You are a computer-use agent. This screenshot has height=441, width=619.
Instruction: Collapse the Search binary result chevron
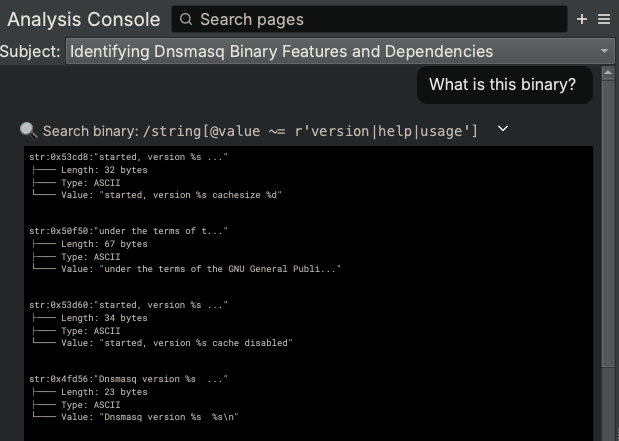(x=503, y=129)
